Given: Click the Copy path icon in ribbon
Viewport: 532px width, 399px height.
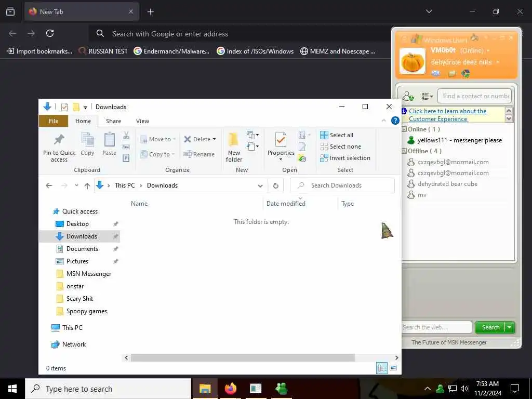Looking at the screenshot, I should 126,147.
